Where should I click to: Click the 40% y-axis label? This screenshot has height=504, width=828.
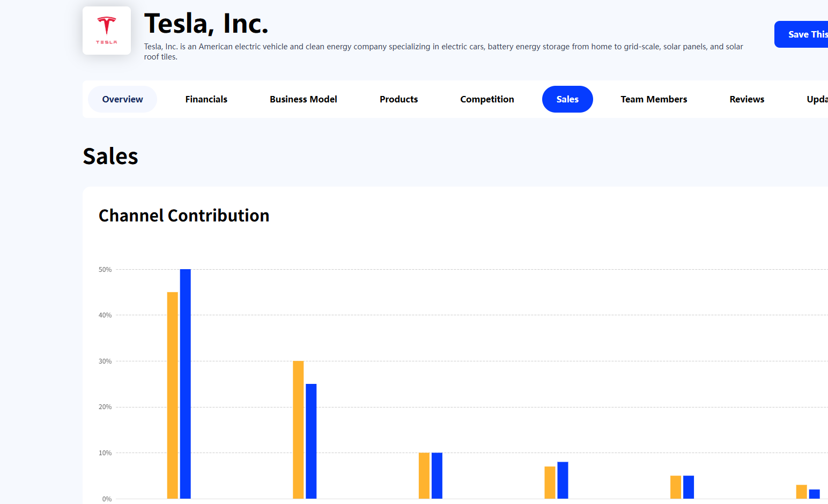pos(105,315)
